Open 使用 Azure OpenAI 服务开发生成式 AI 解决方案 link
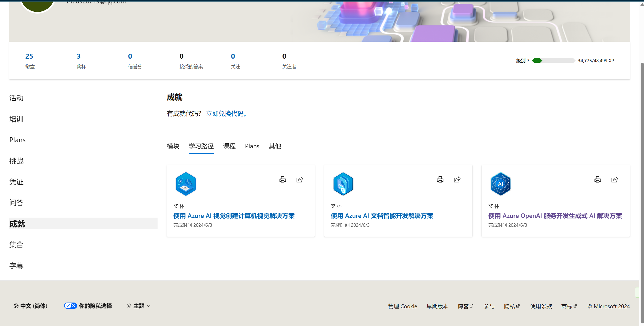 (555, 216)
